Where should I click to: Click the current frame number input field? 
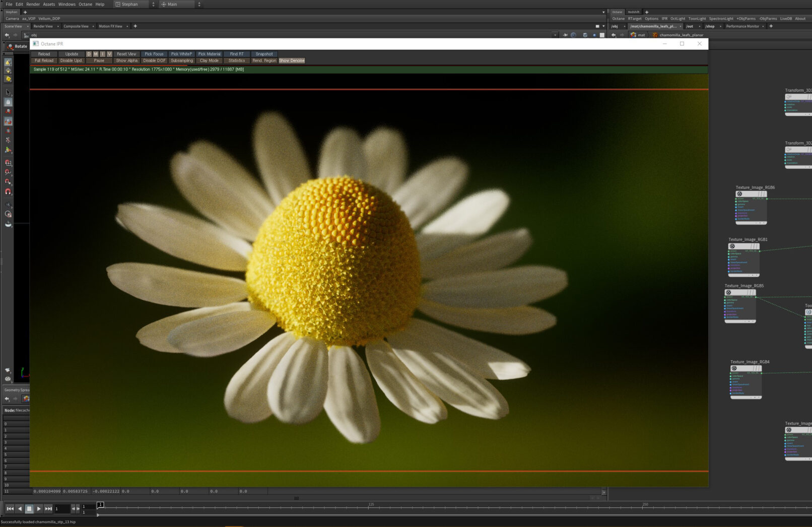pos(61,509)
